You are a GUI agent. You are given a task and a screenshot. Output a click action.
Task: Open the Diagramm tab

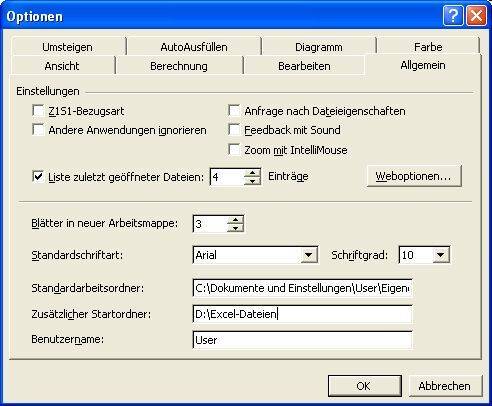pos(319,47)
